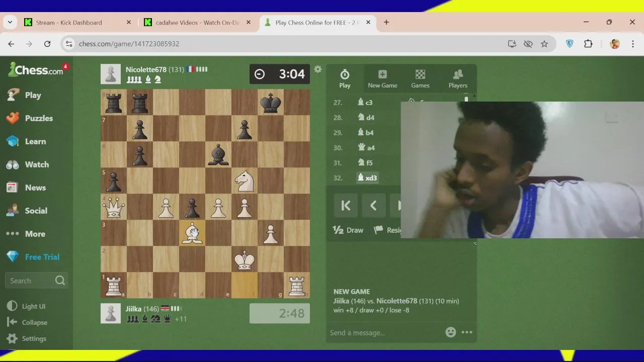Open sidebar Settings
644x362 pixels.
coord(27,338)
